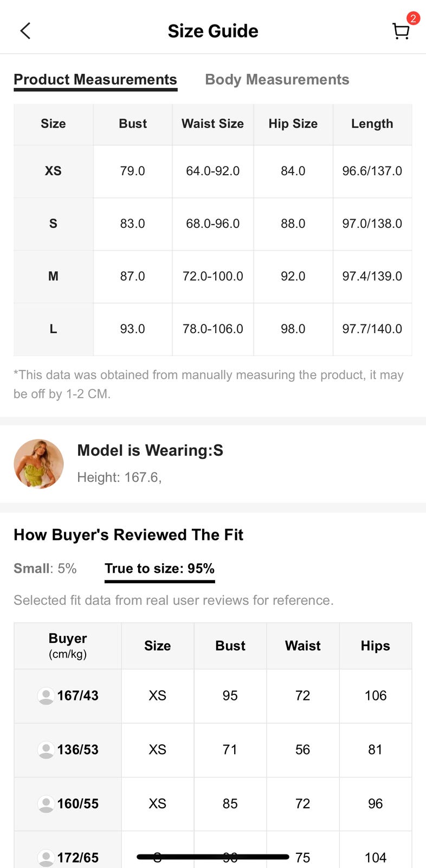Image resolution: width=426 pixels, height=868 pixels.
Task: Switch to Product Measurements tab
Action: 95,80
